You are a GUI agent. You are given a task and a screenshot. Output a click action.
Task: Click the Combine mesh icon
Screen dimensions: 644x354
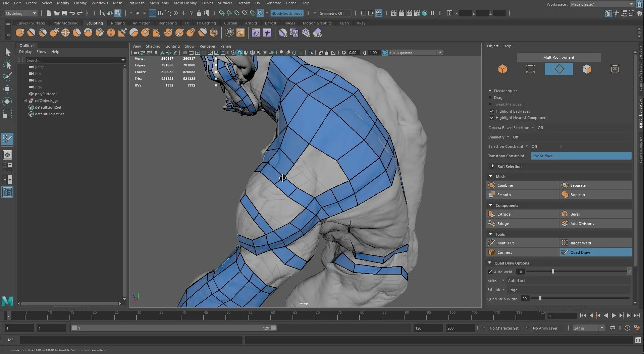[492, 185]
